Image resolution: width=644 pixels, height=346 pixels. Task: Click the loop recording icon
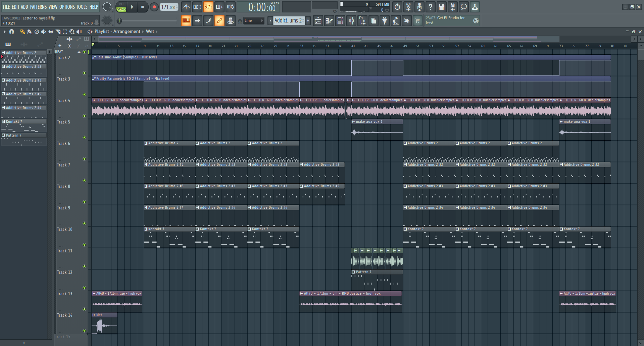point(231,7)
